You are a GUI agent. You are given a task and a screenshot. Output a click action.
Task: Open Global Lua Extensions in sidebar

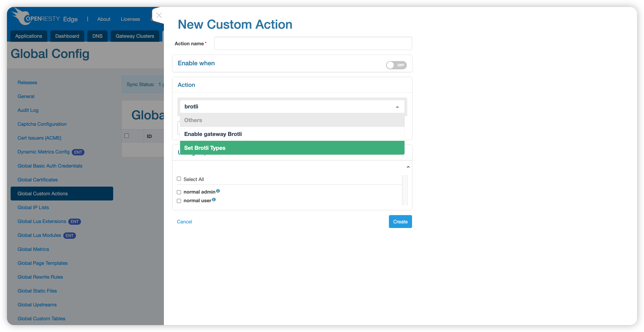click(x=42, y=221)
